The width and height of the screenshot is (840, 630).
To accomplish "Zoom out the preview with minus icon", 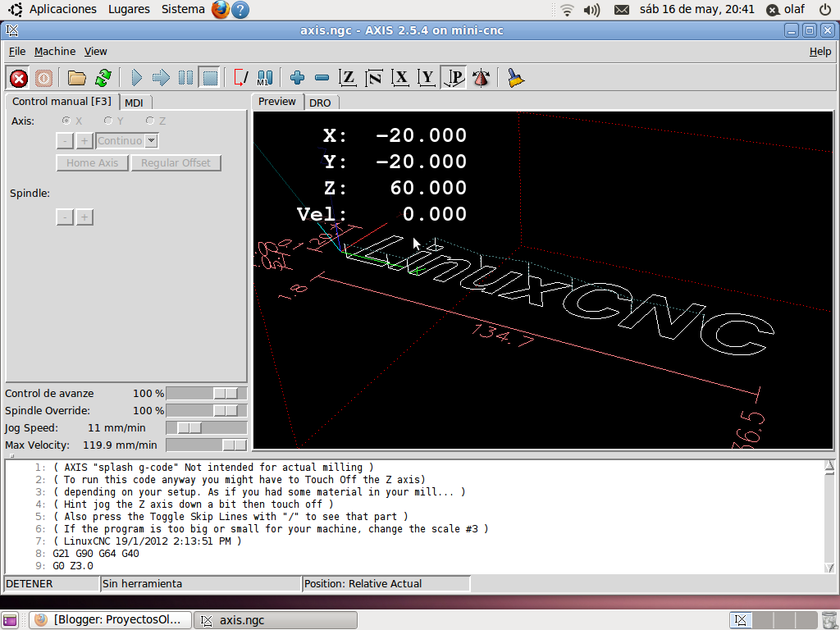I will pyautogui.click(x=322, y=78).
